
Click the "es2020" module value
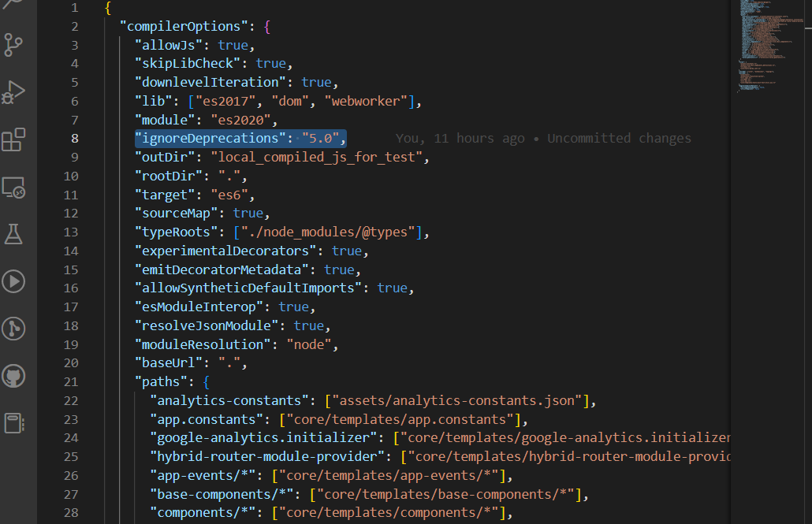point(236,119)
